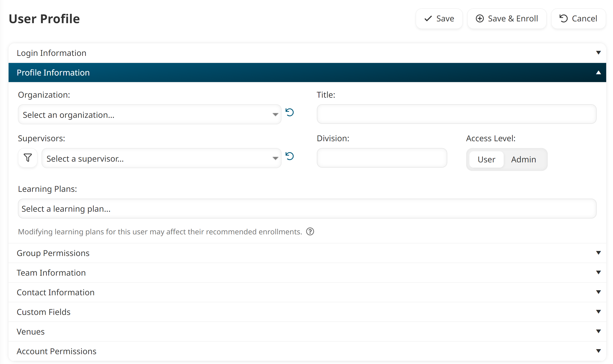This screenshot has width=613, height=364.
Task: Expand the Venues section
Action: pos(307,331)
